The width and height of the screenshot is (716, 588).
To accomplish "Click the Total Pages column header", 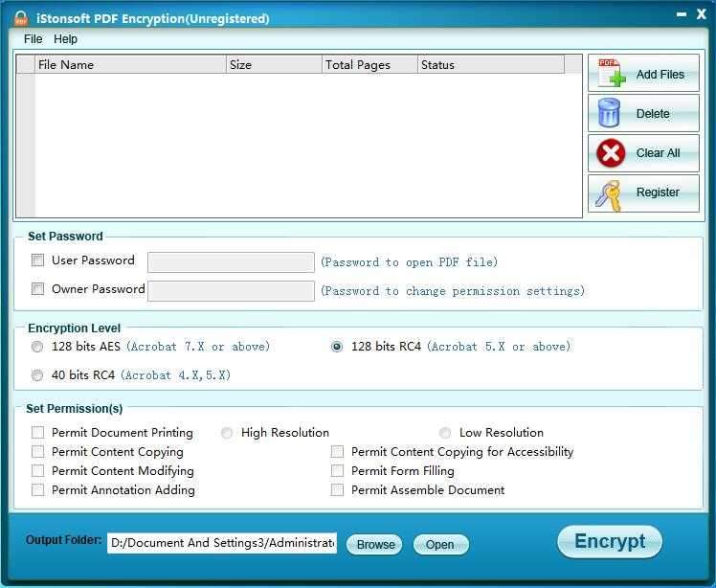I will tap(369, 64).
